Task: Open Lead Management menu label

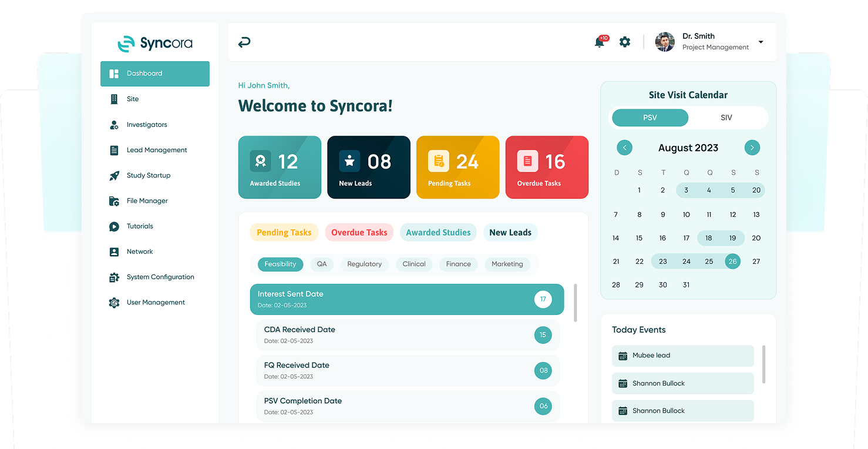Action: click(157, 150)
